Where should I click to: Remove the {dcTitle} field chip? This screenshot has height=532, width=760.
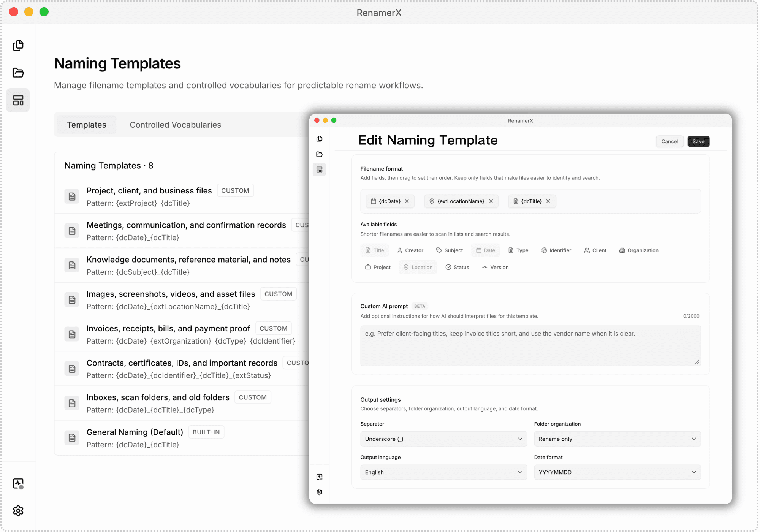548,201
